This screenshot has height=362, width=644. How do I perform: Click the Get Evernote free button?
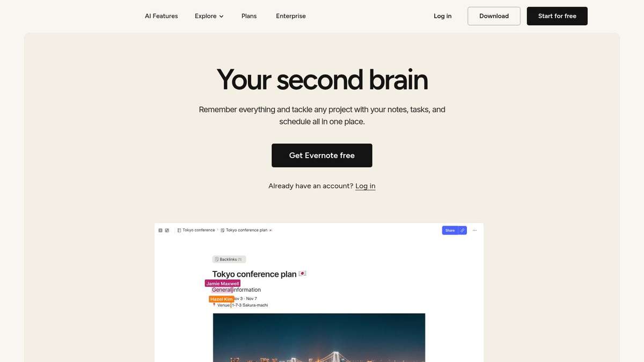pyautogui.click(x=322, y=156)
